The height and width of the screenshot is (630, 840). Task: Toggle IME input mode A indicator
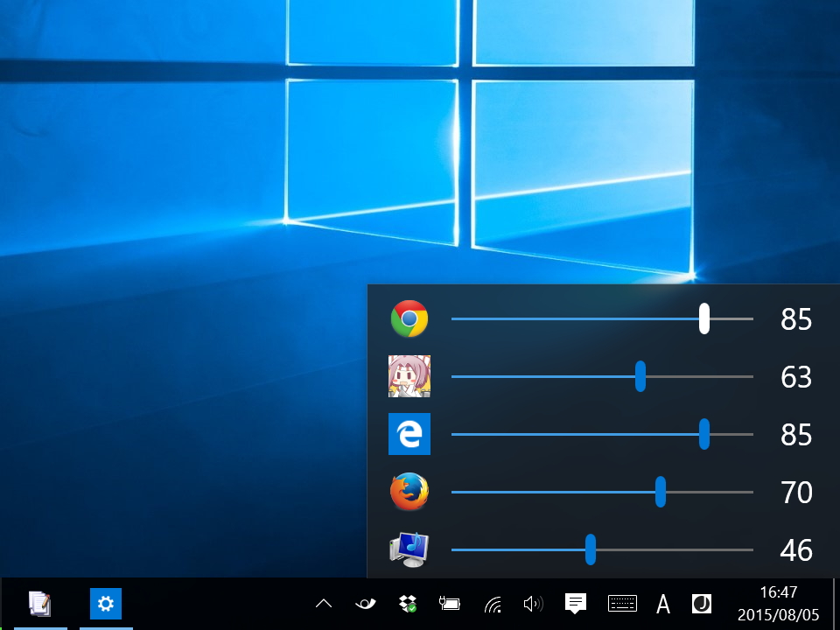click(663, 605)
